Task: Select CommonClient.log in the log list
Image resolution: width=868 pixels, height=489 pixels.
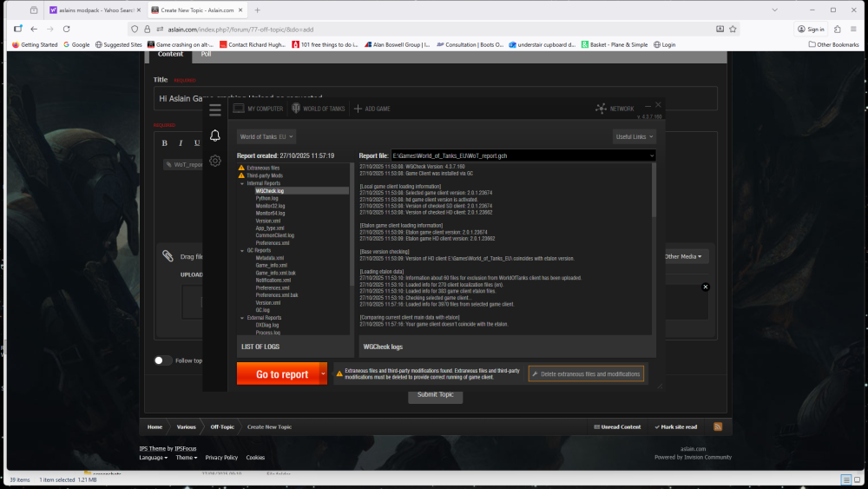Action: (x=274, y=235)
